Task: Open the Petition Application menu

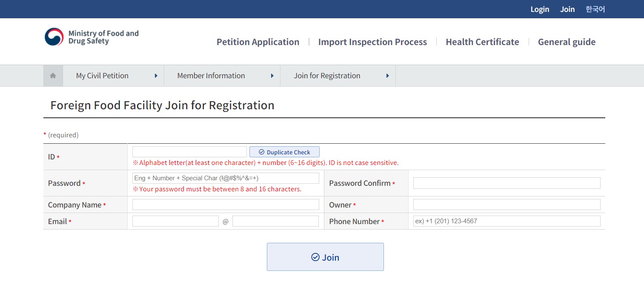Action: click(258, 42)
